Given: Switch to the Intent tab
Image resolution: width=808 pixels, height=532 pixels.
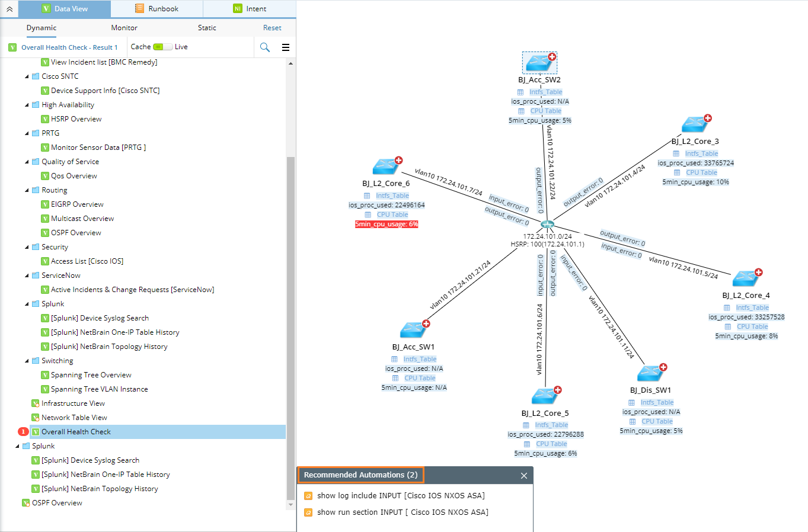Looking at the screenshot, I should (x=250, y=9).
